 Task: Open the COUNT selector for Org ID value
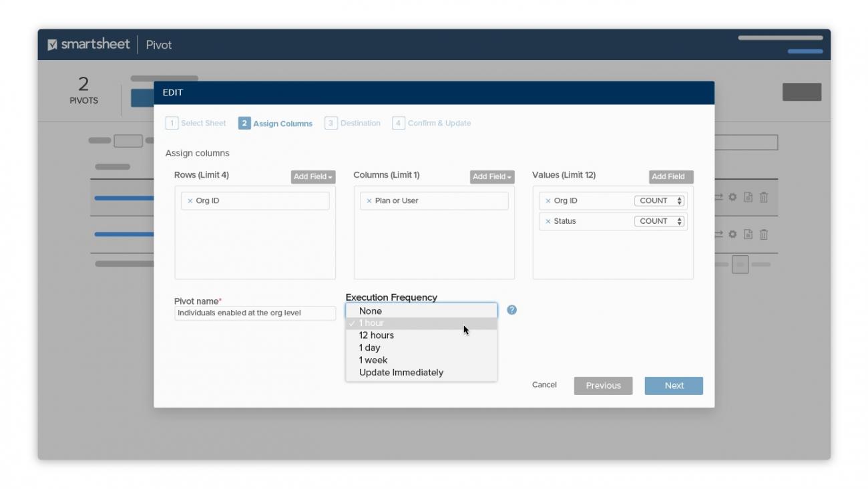(x=660, y=200)
